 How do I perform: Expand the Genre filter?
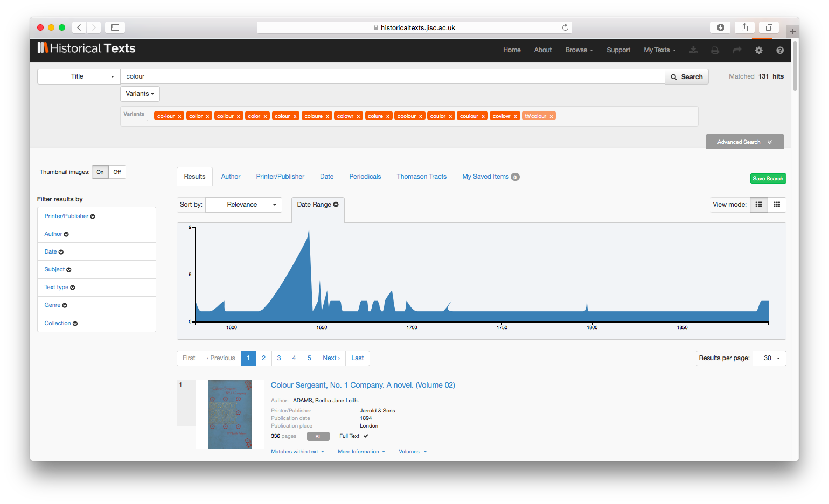coord(55,305)
